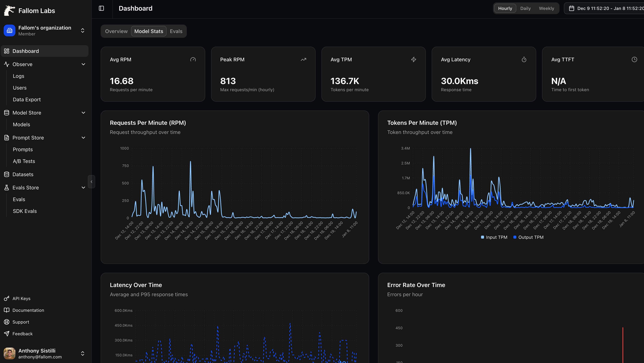Click the API Keys key icon
This screenshot has height=363, width=644.
[x=6, y=298]
